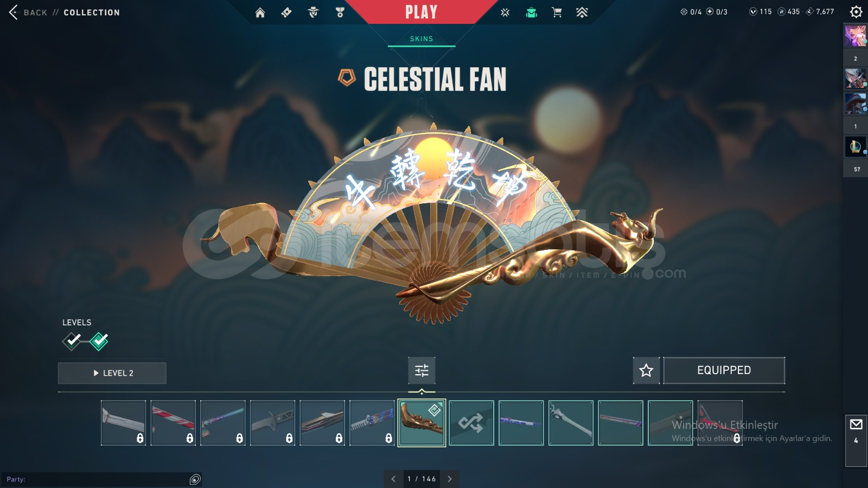
Task: Open the skin filter sliders icon
Action: tap(422, 370)
